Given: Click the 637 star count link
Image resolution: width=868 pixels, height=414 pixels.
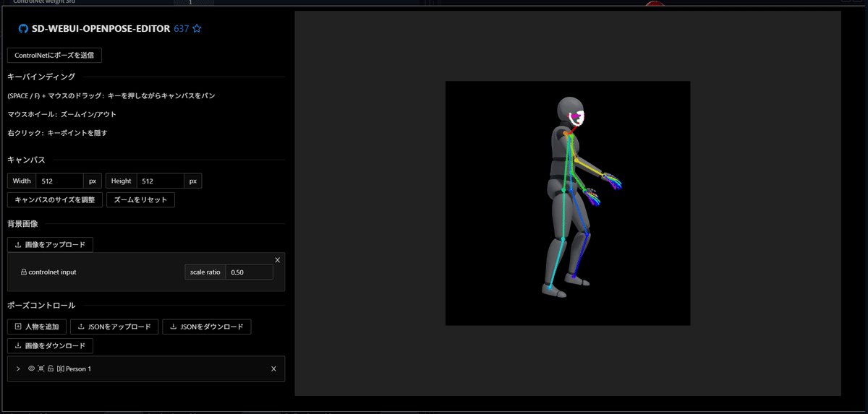Looking at the screenshot, I should pyautogui.click(x=181, y=29).
